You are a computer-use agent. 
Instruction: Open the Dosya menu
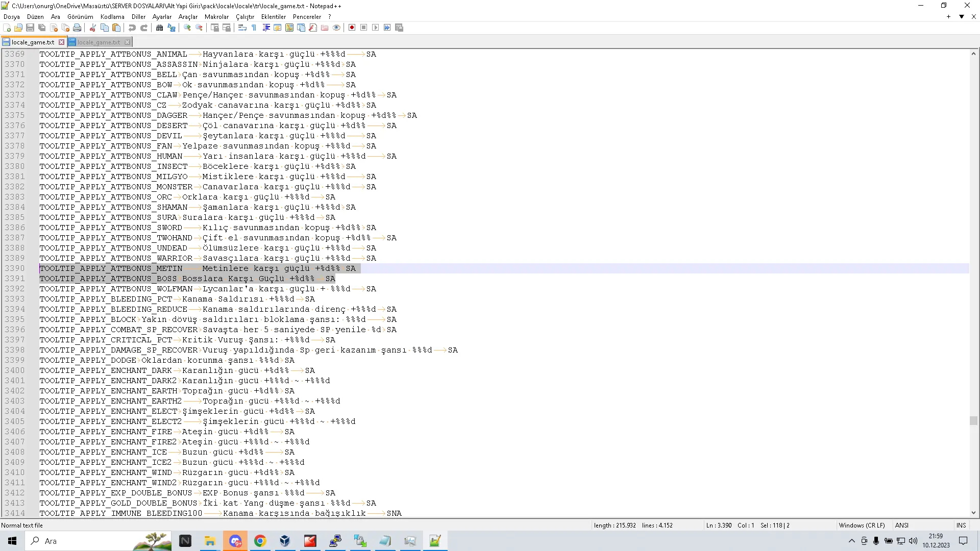click(12, 16)
